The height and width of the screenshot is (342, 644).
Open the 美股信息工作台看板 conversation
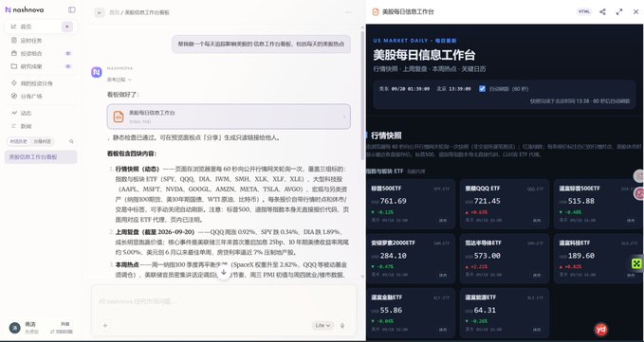(x=41, y=157)
